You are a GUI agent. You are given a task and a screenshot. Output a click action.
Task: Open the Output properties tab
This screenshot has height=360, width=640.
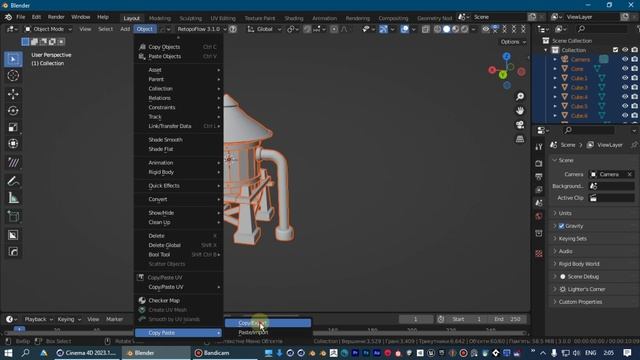click(539, 177)
